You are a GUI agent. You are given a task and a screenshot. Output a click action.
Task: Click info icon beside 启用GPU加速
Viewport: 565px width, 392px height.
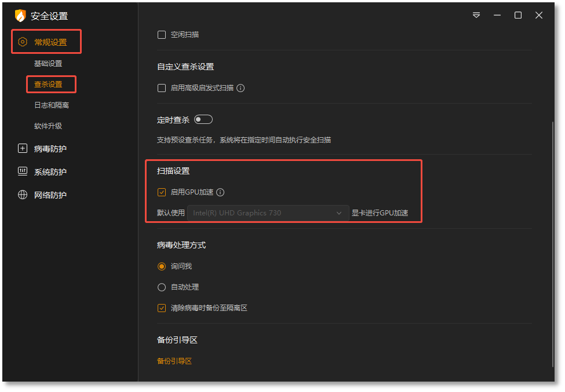[x=220, y=193]
